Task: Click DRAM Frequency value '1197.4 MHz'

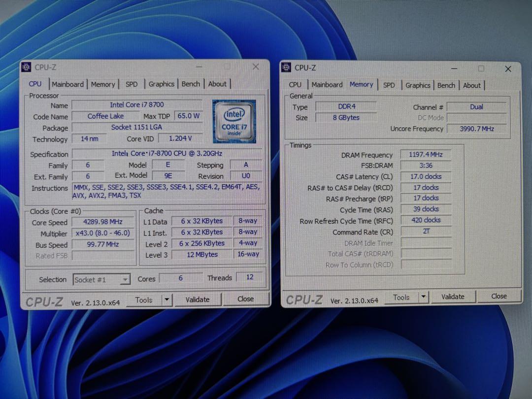Action: point(426,155)
